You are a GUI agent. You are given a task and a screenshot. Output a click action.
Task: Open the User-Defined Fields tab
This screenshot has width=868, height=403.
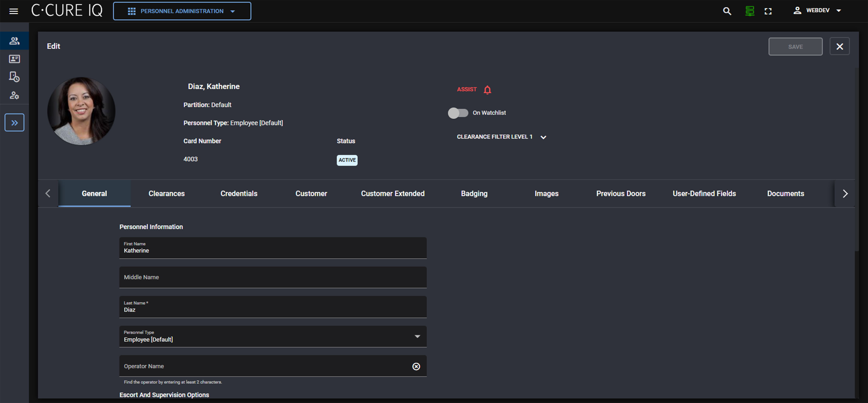704,193
